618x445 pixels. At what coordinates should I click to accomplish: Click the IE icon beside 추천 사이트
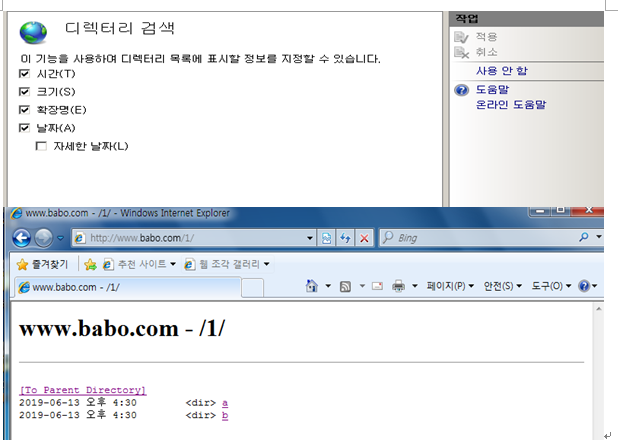click(108, 264)
